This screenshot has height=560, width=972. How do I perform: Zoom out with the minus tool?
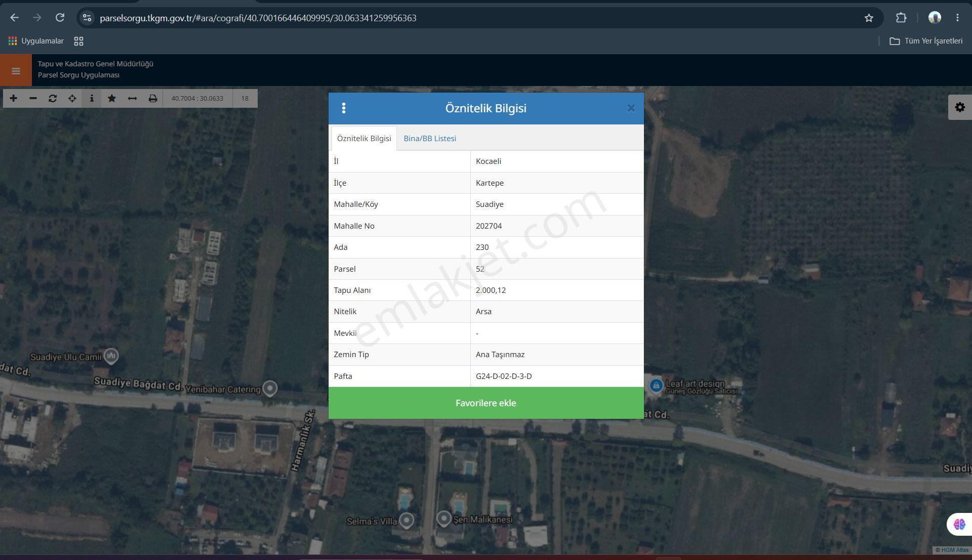coord(33,98)
